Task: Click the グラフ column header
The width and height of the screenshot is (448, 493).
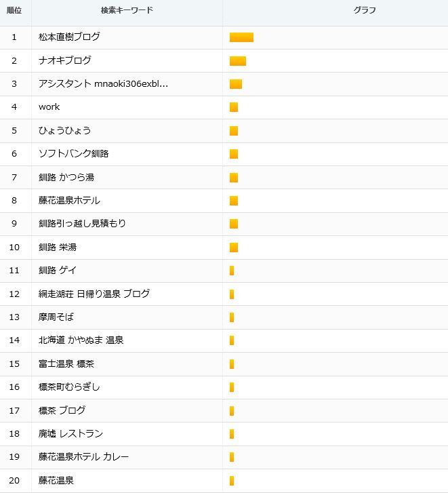Action: pos(365,10)
